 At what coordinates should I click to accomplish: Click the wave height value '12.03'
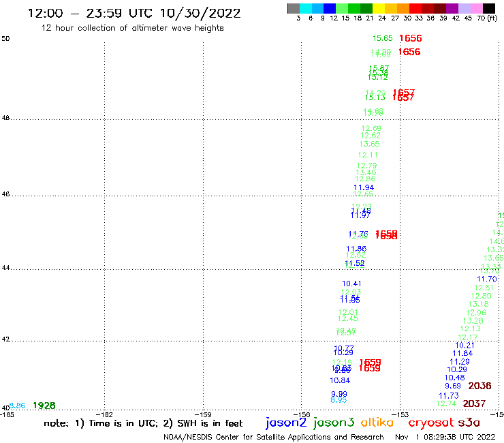[351, 292]
